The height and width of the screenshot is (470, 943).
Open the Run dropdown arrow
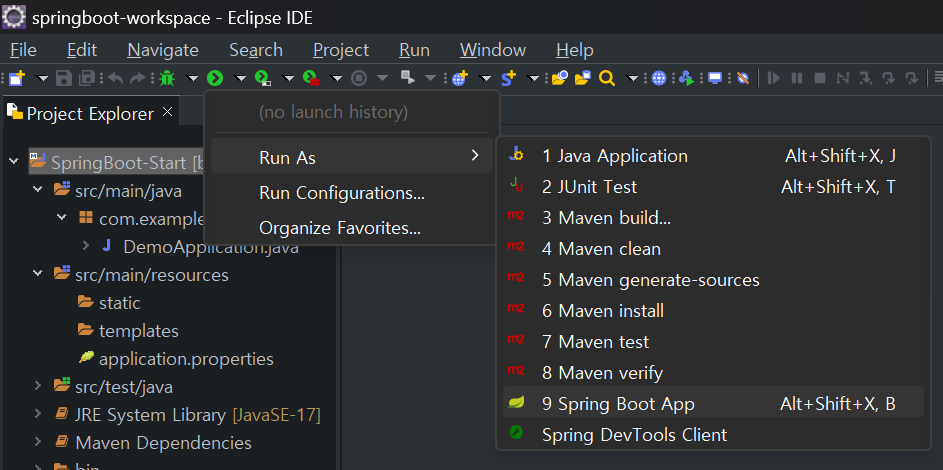click(x=241, y=78)
